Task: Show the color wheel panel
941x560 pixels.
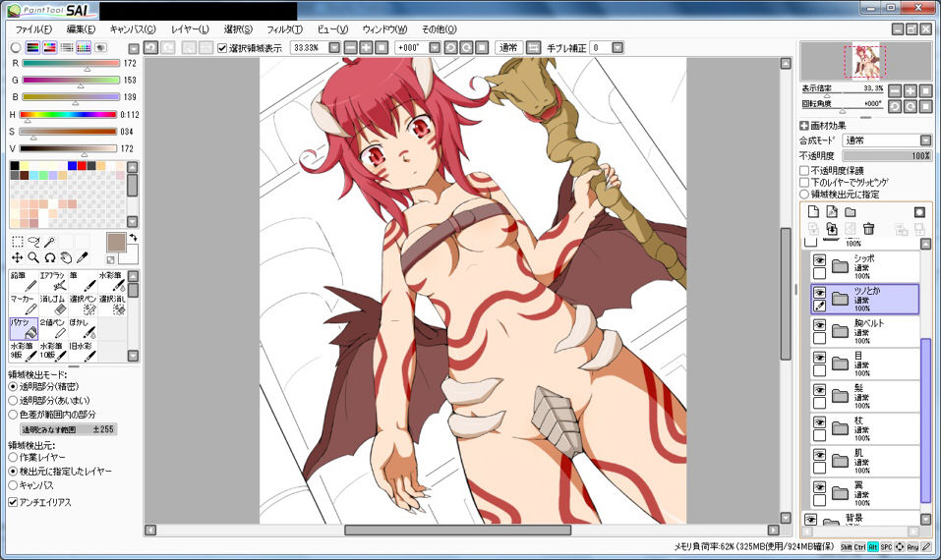Action: pos(16,47)
